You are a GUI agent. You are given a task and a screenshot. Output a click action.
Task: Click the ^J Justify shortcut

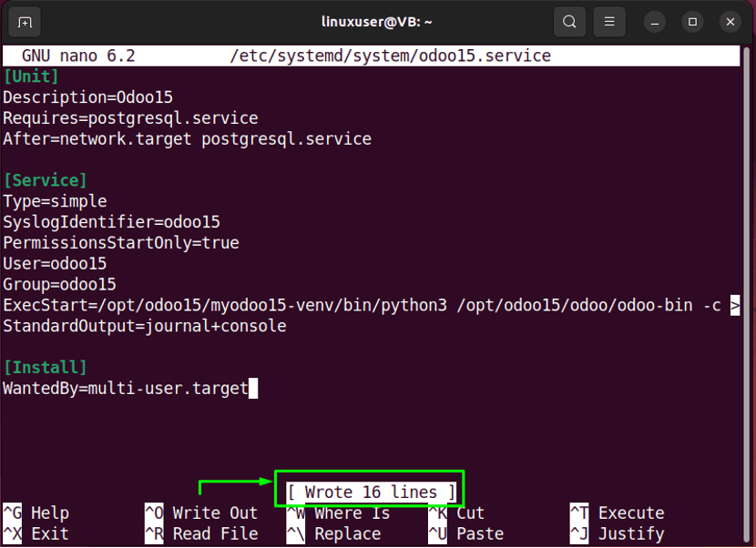618,534
